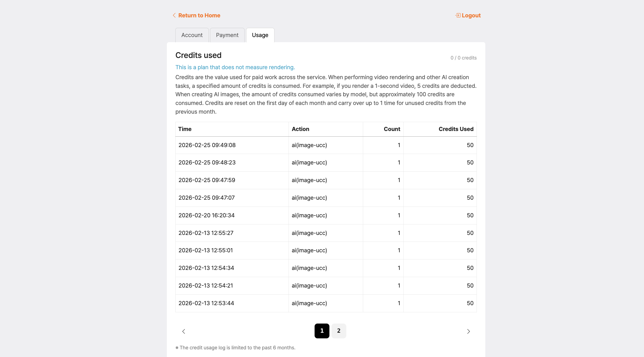
Task: Switch to the Payment tab
Action: (x=227, y=35)
